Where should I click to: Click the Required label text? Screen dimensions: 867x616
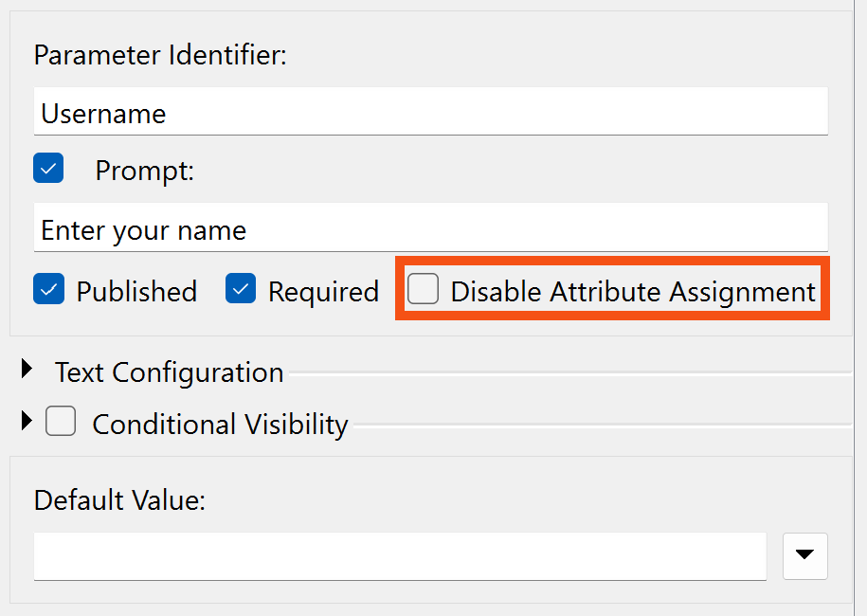click(x=323, y=292)
